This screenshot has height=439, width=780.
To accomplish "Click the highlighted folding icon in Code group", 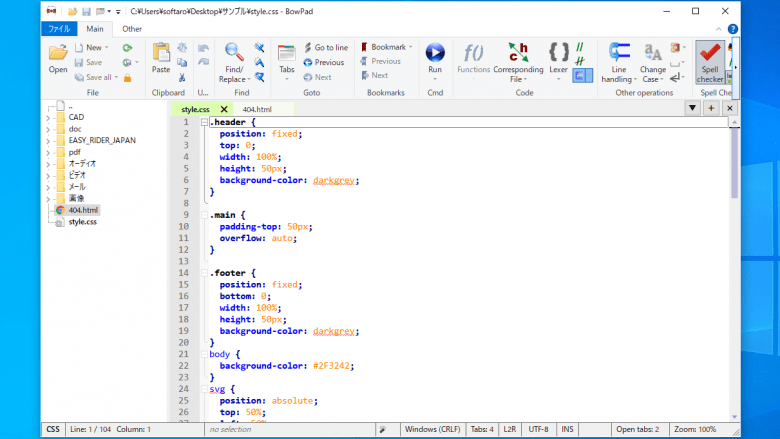I will pyautogui.click(x=580, y=76).
